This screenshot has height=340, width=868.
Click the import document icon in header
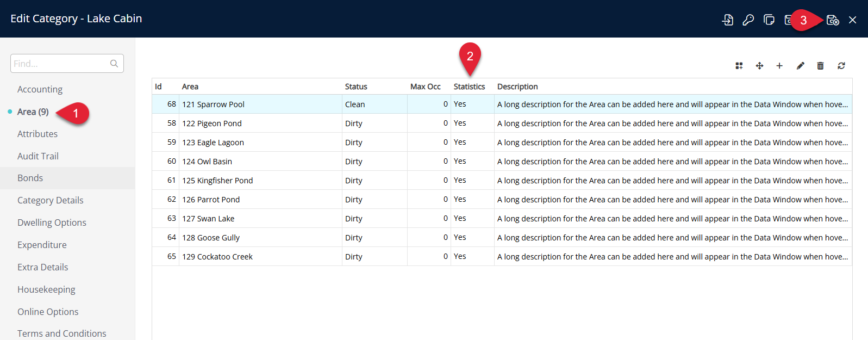727,20
